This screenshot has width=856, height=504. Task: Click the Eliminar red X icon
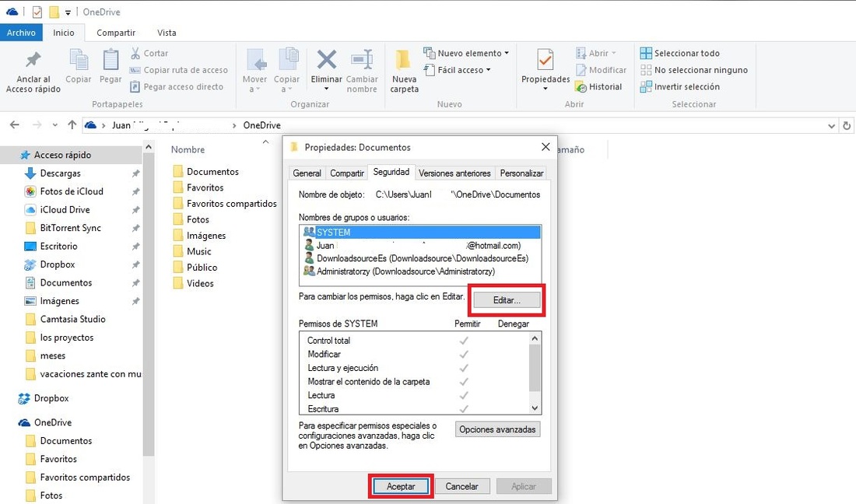point(327,60)
